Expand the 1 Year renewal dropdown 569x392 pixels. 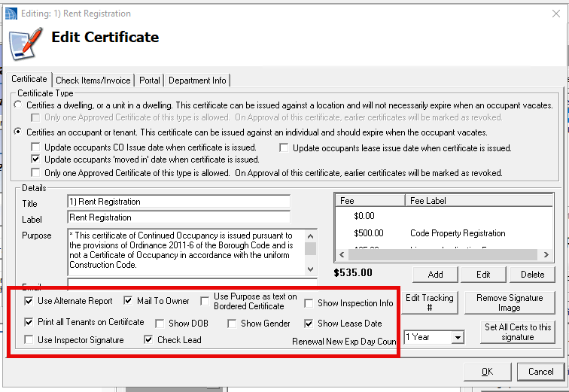(x=457, y=338)
